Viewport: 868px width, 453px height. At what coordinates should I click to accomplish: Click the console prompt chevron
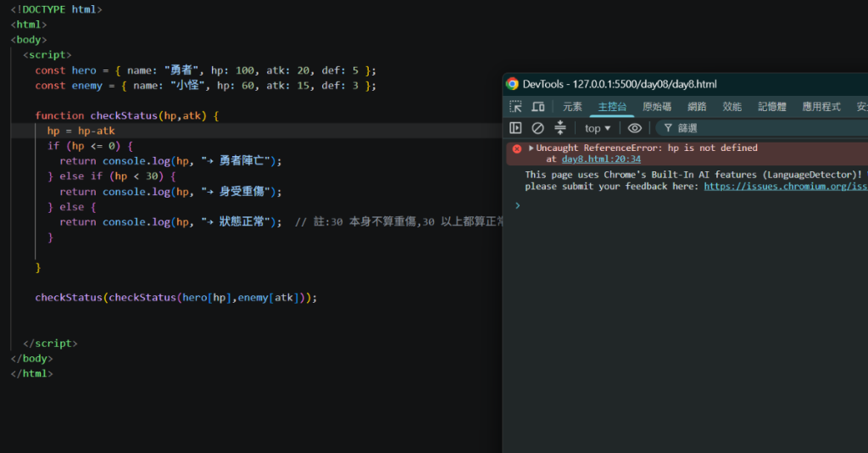pyautogui.click(x=518, y=205)
